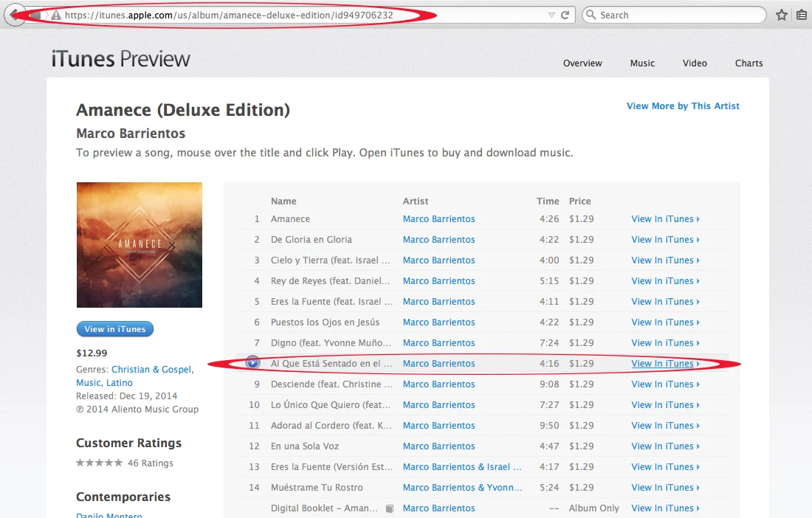Click the browser back arrow button
812x518 pixels.
(15, 15)
